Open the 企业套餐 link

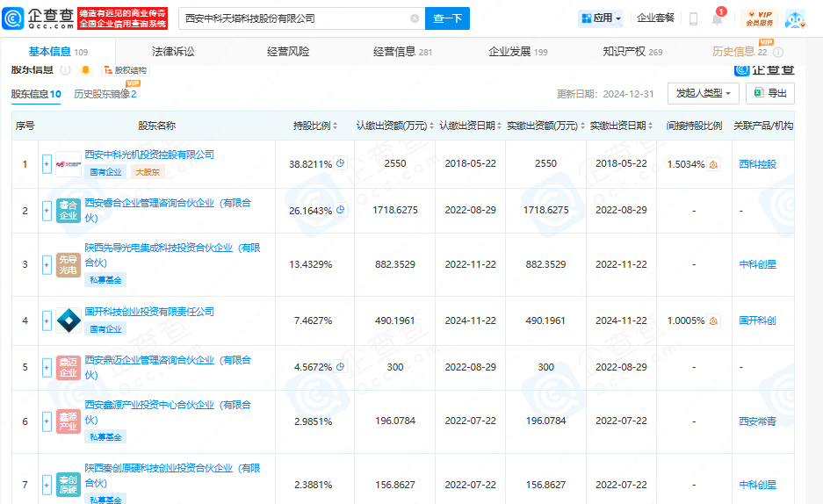(655, 18)
